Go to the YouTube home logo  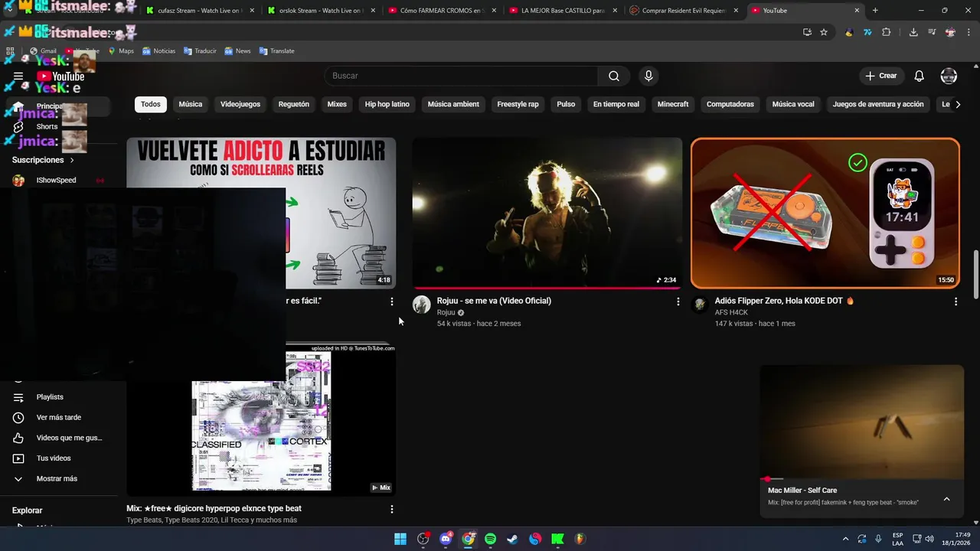[60, 76]
